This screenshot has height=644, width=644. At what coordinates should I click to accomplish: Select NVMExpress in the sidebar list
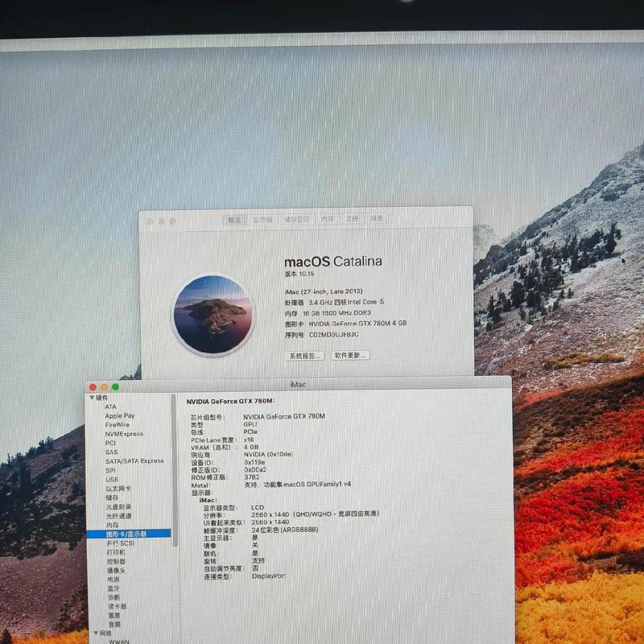point(123,434)
